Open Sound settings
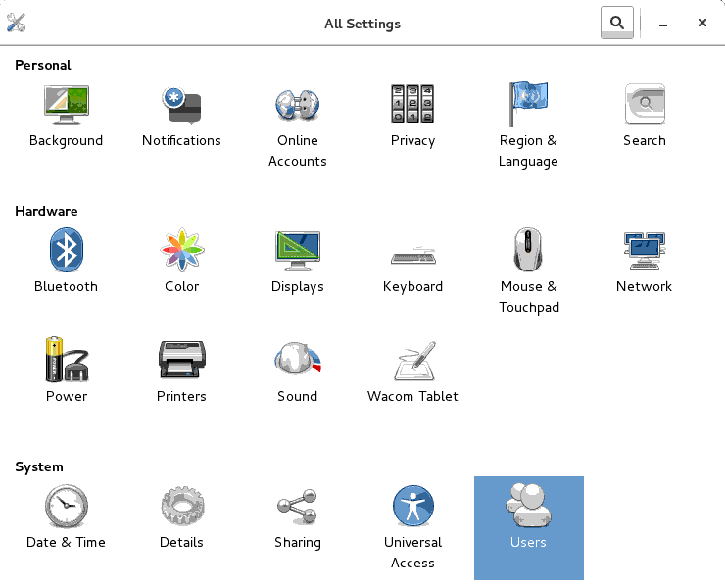Image resolution: width=725 pixels, height=588 pixels. click(x=297, y=361)
